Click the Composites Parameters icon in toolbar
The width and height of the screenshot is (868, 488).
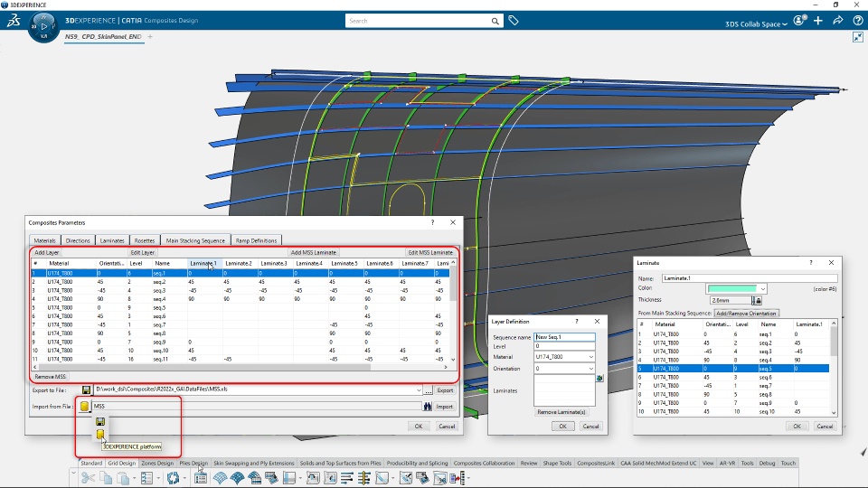(201, 478)
